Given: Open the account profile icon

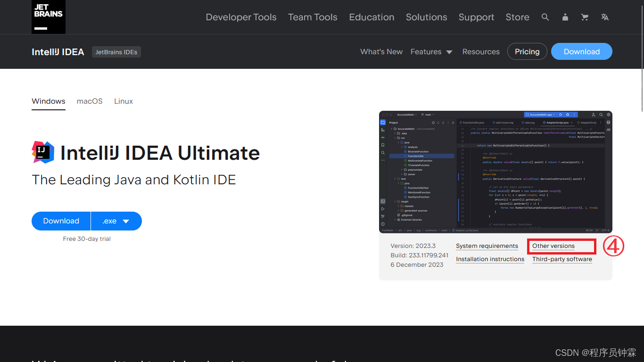Looking at the screenshot, I should coord(565,17).
